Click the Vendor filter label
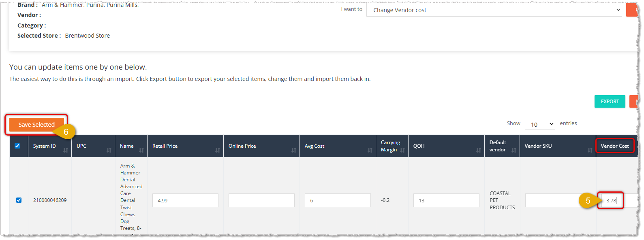This screenshot has width=644, height=240. [29, 15]
